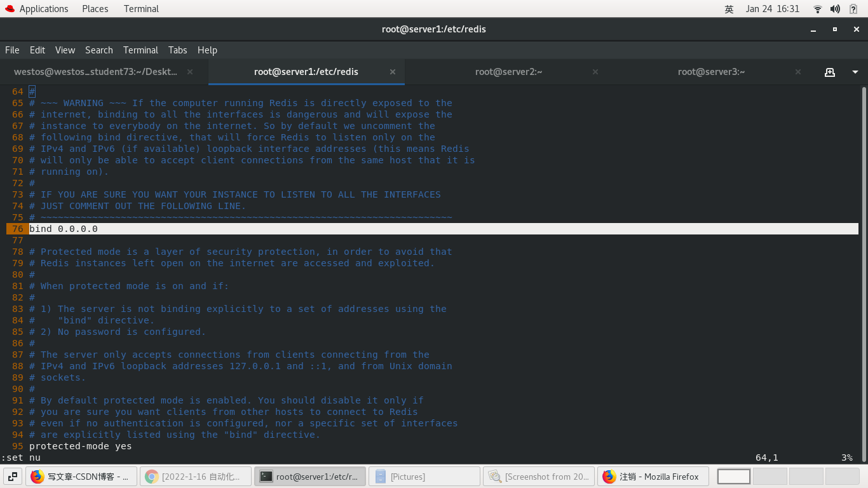This screenshot has width=868, height=488.
Task: Click the line "# 2) No password is configured."
Action: click(118, 332)
